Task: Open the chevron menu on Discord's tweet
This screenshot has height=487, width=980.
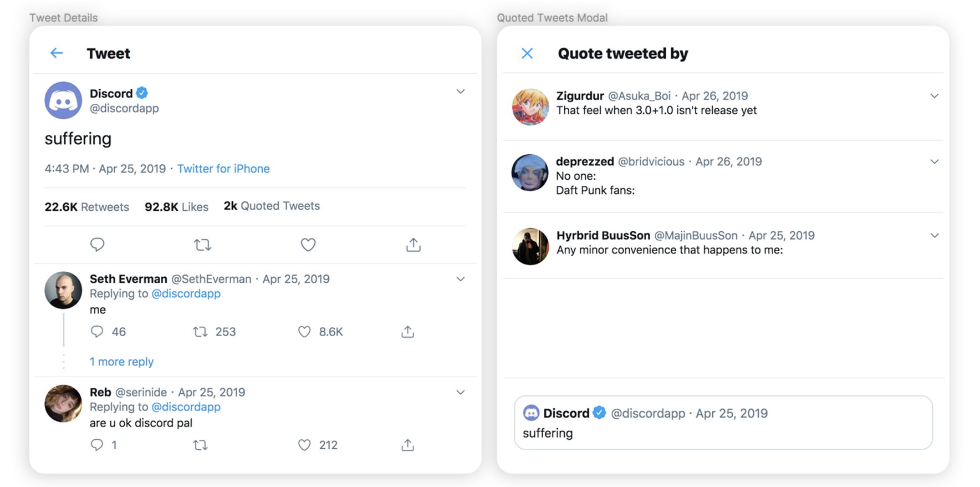Action: click(461, 92)
